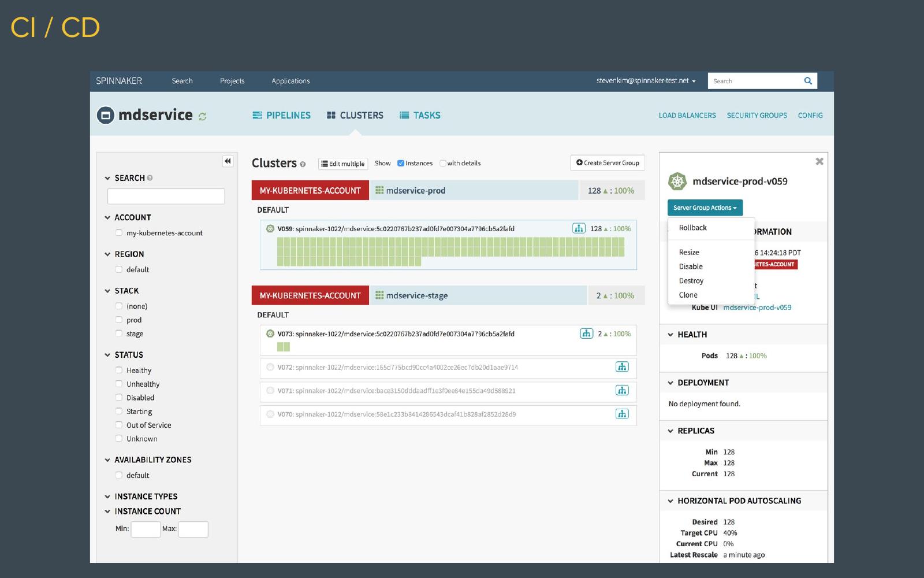Enable the with details checkbox
The width and height of the screenshot is (924, 578).
(x=443, y=163)
